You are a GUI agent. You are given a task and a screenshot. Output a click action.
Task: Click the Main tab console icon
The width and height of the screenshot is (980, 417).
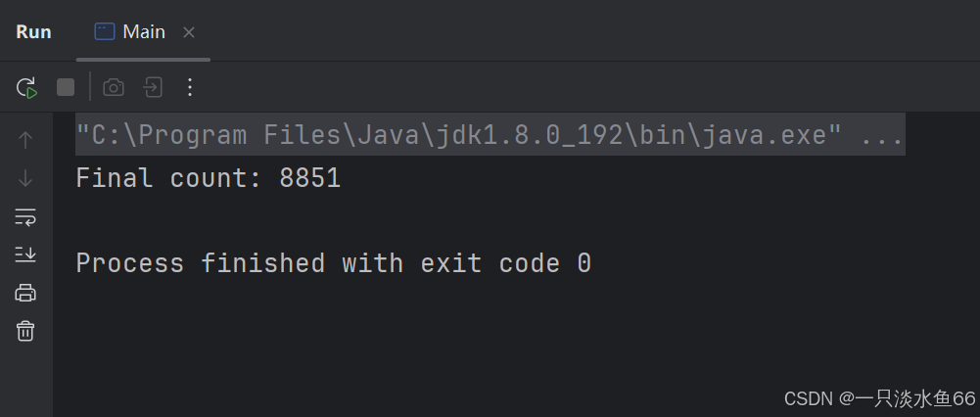(x=105, y=31)
